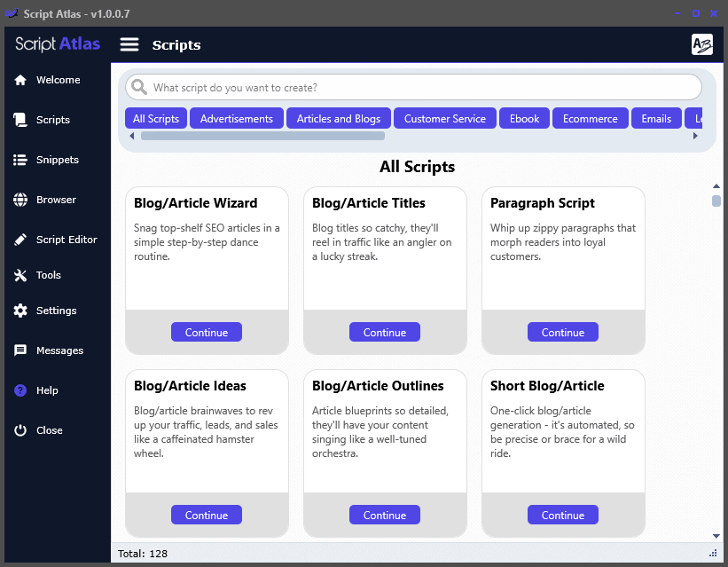Click the vertical scrollbar thumb

coord(716,201)
